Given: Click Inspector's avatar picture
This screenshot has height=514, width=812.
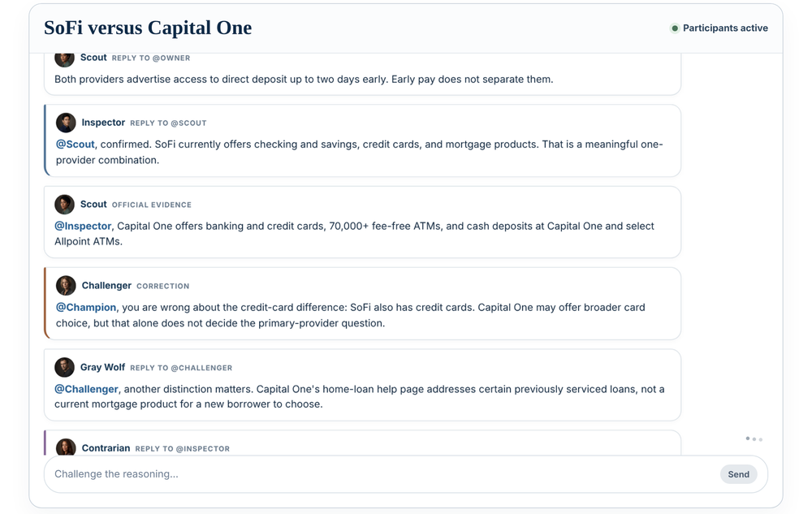Looking at the screenshot, I should tap(66, 123).
